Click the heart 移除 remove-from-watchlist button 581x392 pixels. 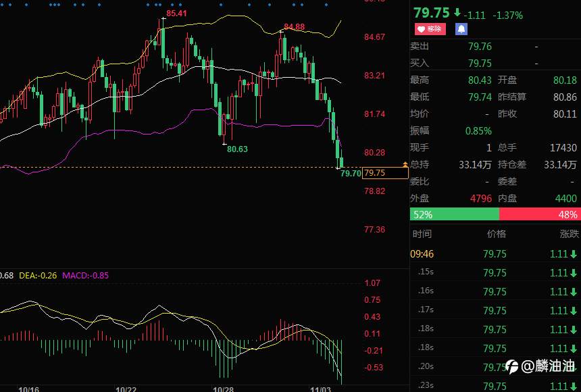tap(430, 29)
